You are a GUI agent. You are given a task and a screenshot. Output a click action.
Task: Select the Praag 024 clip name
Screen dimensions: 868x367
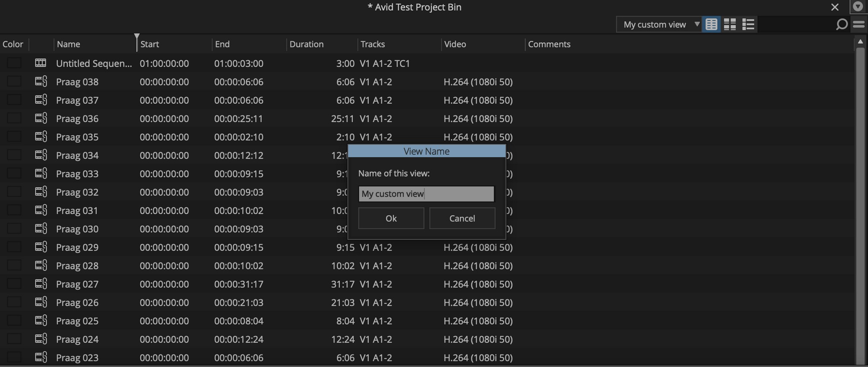(x=77, y=339)
